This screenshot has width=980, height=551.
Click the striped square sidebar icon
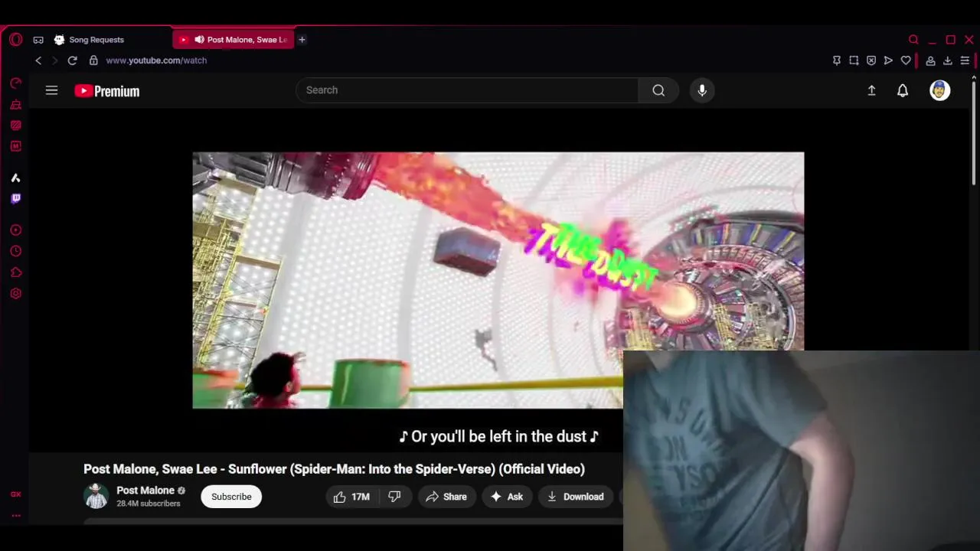click(x=15, y=125)
